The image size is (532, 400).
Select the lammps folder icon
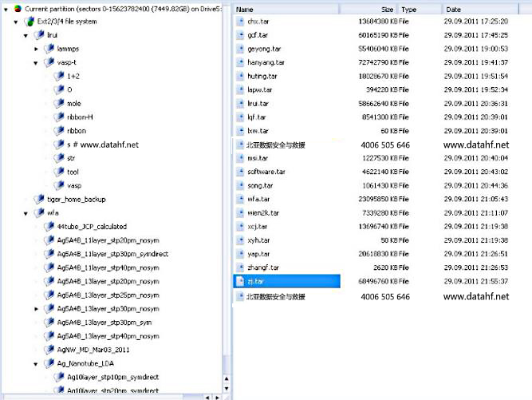click(49, 49)
